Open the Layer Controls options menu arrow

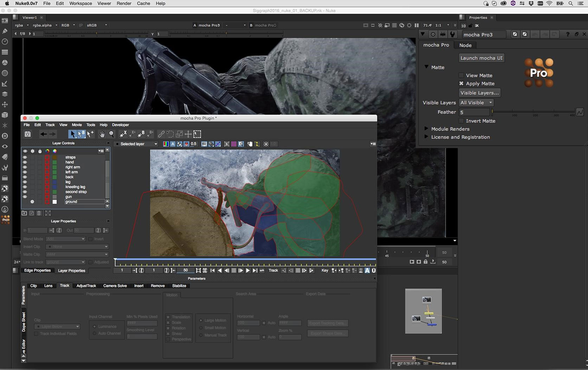tap(101, 151)
